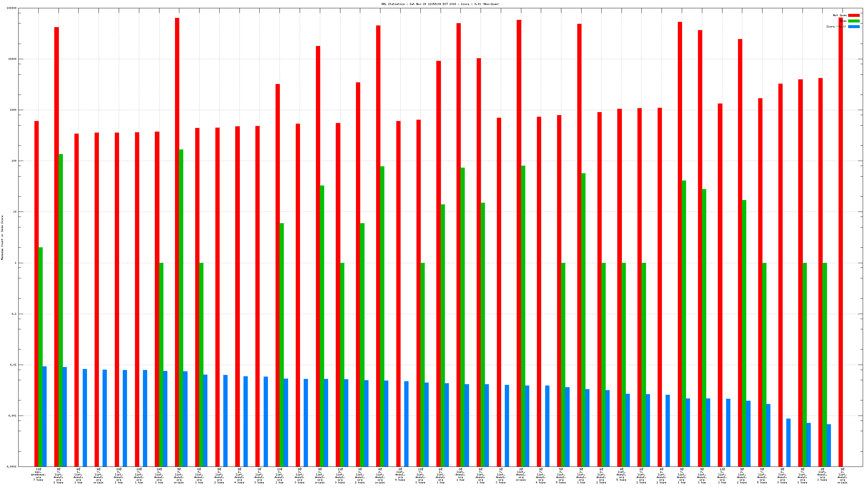Click the Message Count or Spam Score axis label
868x488 pixels.
2,237
